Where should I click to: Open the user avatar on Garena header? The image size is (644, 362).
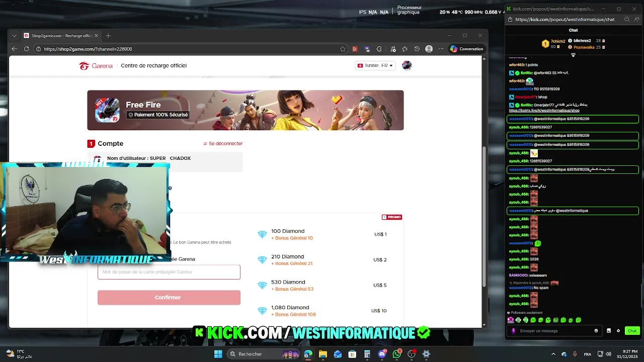coord(407,65)
